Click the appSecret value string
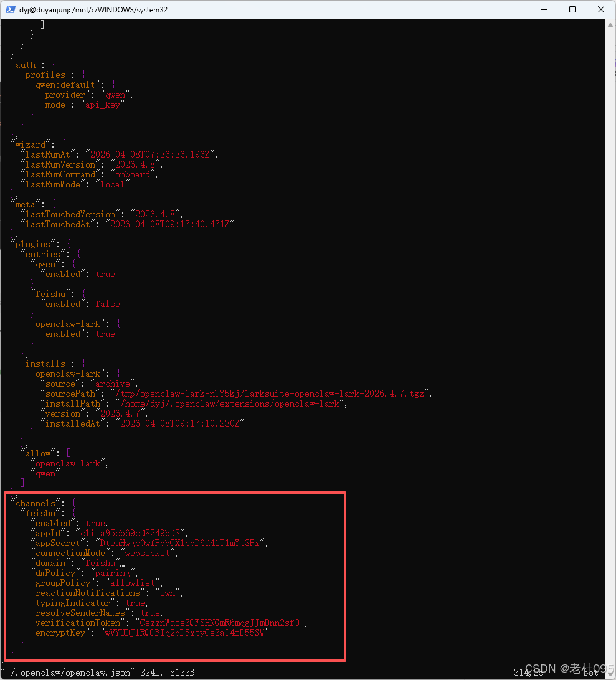Viewport: 616px width, 680px height. pos(179,544)
